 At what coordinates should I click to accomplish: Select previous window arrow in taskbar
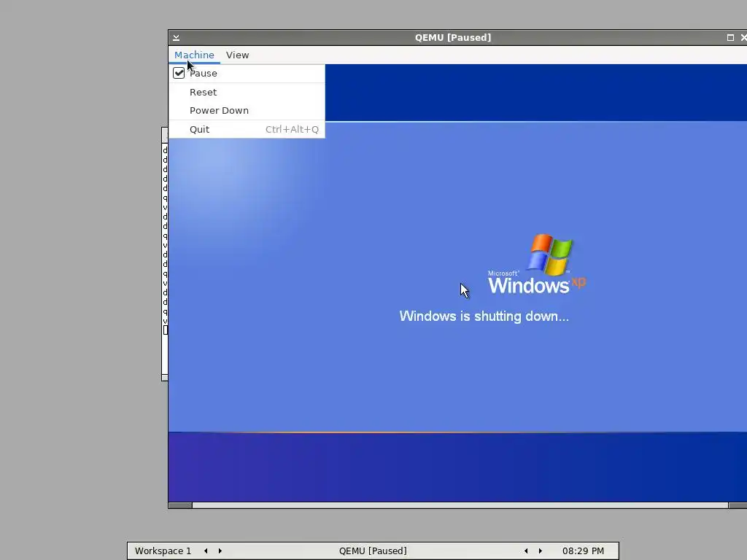tap(526, 551)
